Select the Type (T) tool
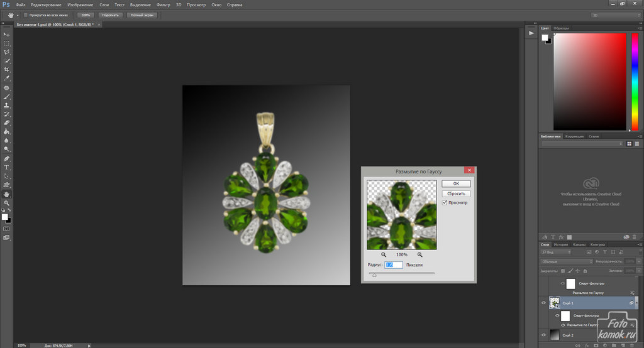The width and height of the screenshot is (644, 348). pyautogui.click(x=7, y=168)
